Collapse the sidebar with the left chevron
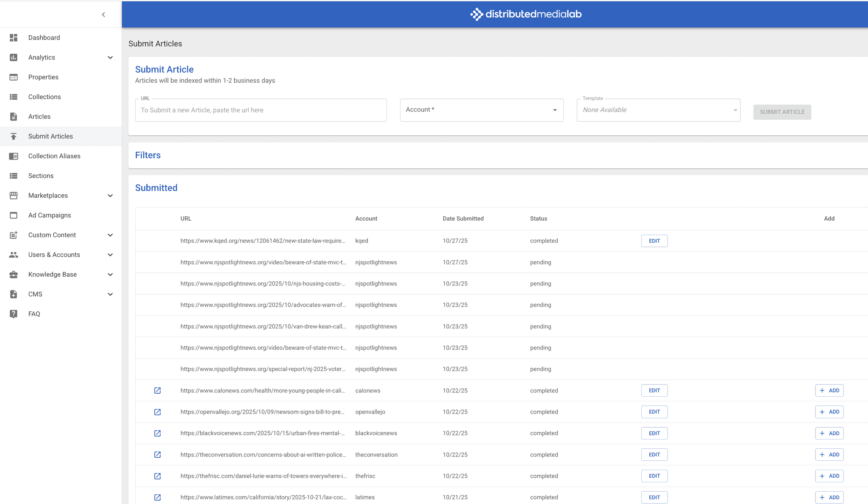The width and height of the screenshot is (868, 504). (103, 14)
